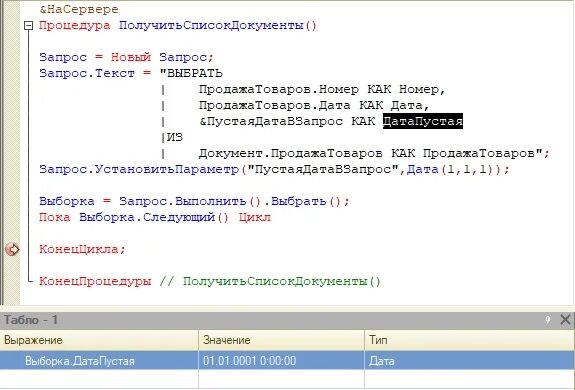This screenshot has width=575, height=390.
Task: Click the КонецЦикла keyword
Action: 78,250
